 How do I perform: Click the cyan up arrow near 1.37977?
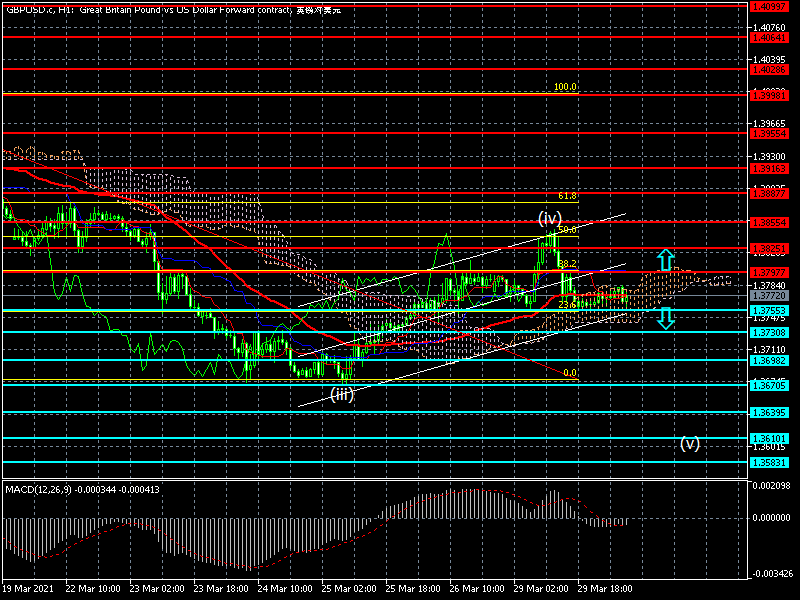pos(665,260)
